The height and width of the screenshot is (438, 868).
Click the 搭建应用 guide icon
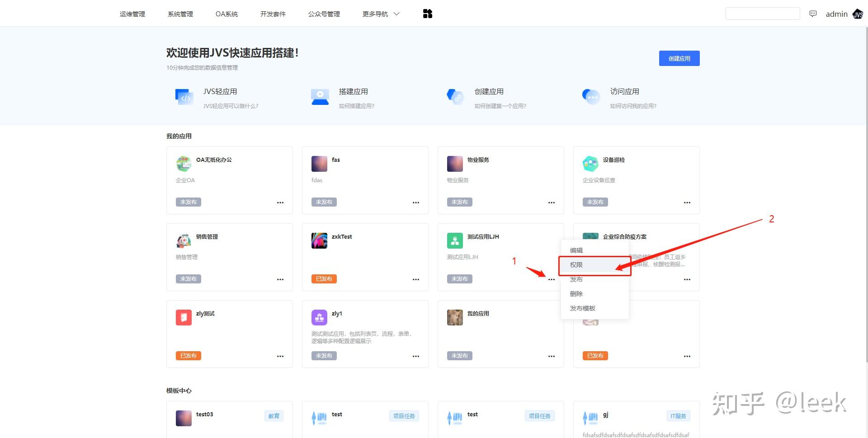[x=320, y=96]
